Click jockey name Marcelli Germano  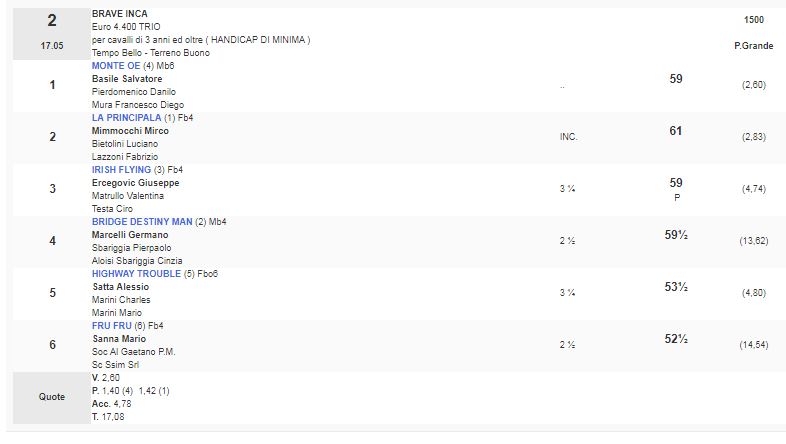(130, 234)
